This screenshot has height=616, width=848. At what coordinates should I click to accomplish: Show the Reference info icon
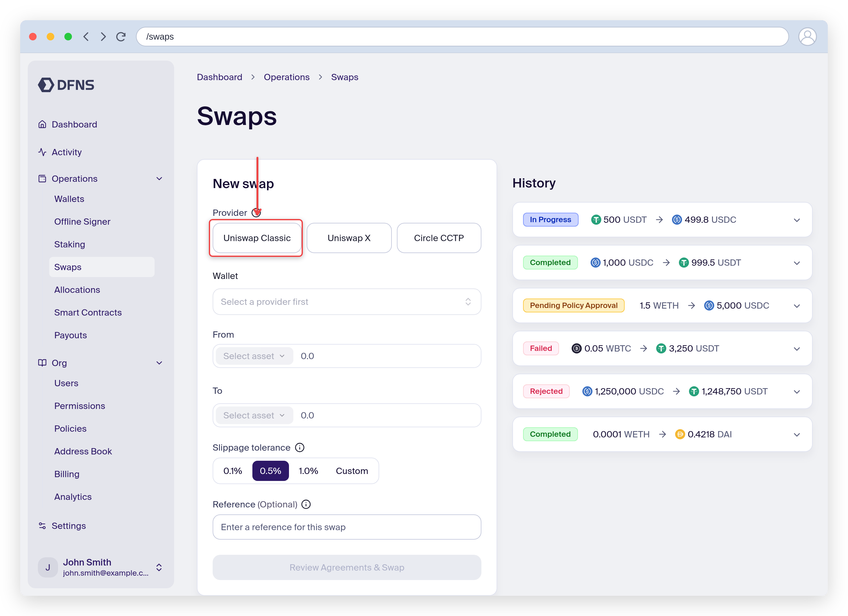pyautogui.click(x=306, y=505)
